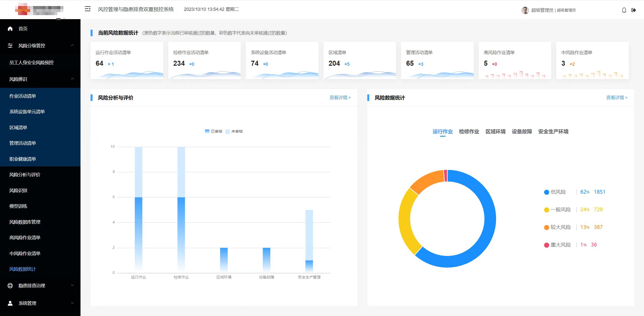644x316 pixels.
Task: Open 高风险作业清单 sidebar item
Action: pos(40,237)
